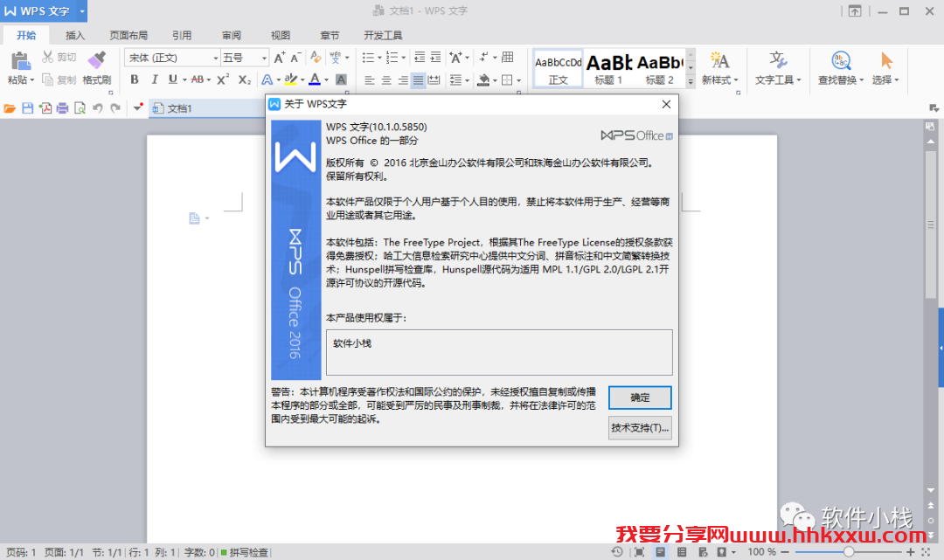The image size is (944, 560).
Task: Open print preview from quick toolbar
Action: coord(80,108)
